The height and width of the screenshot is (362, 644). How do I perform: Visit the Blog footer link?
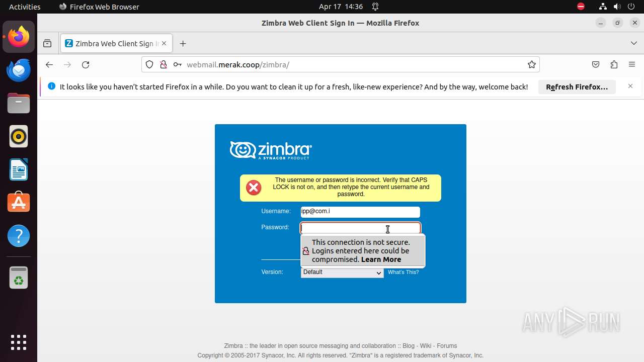409,346
